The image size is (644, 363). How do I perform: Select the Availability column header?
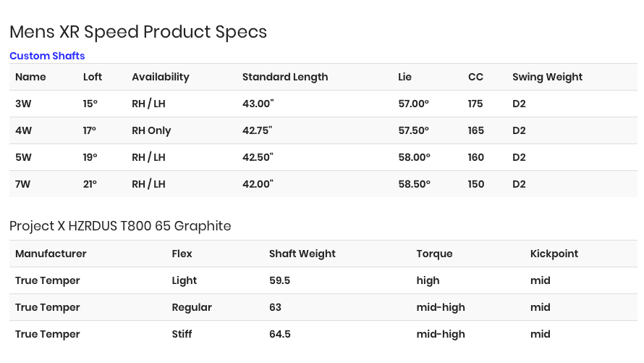pos(161,77)
